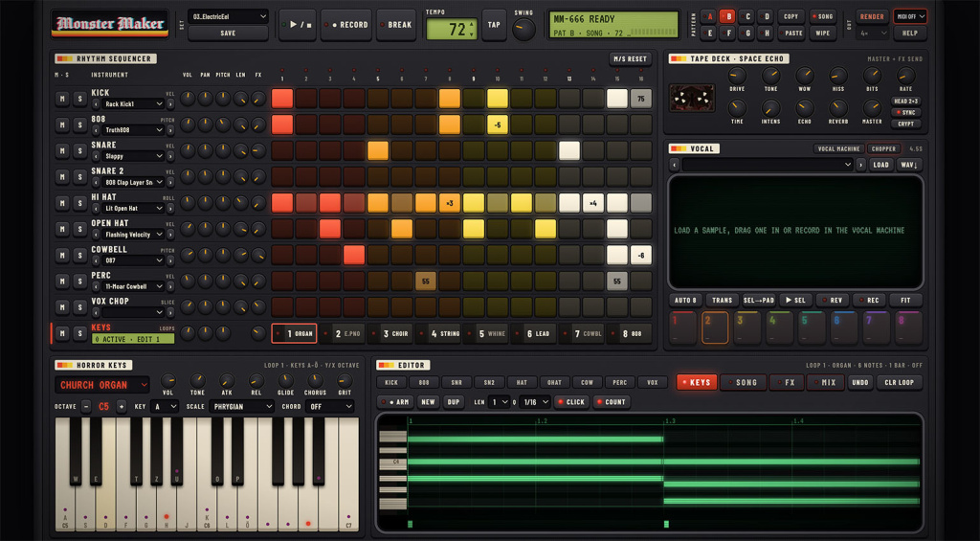Tap tempo using the TAP button
Viewport: 980px width, 541px height.
tap(494, 25)
